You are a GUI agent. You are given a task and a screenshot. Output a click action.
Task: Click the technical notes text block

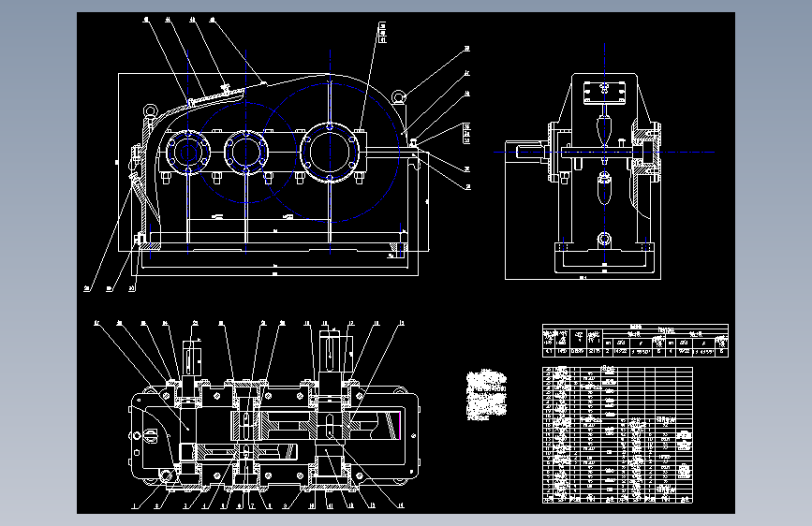pos(486,395)
